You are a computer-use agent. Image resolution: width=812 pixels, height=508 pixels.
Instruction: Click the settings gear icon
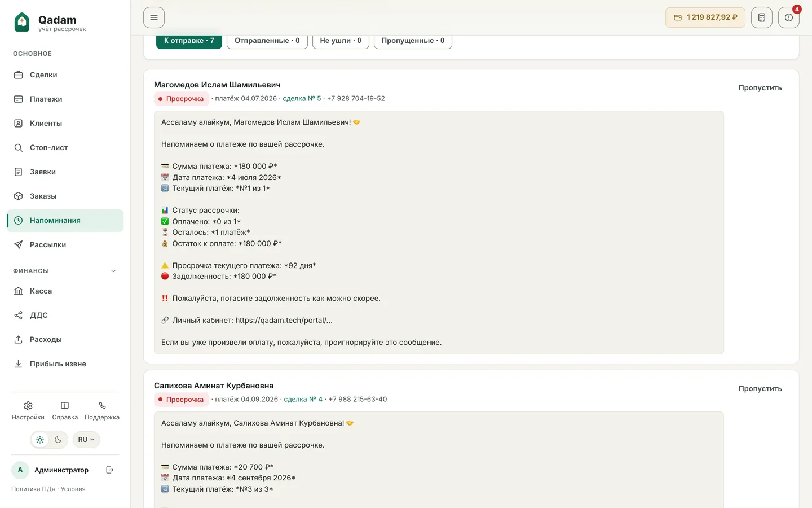[x=28, y=406]
